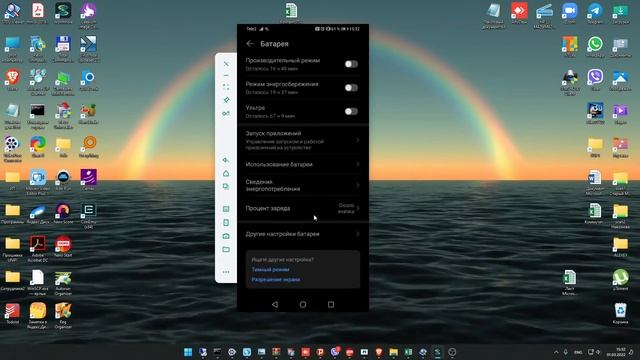Take a screenshot with the sidebar camera icon
Screen dimensions: 640x360
click(226, 236)
